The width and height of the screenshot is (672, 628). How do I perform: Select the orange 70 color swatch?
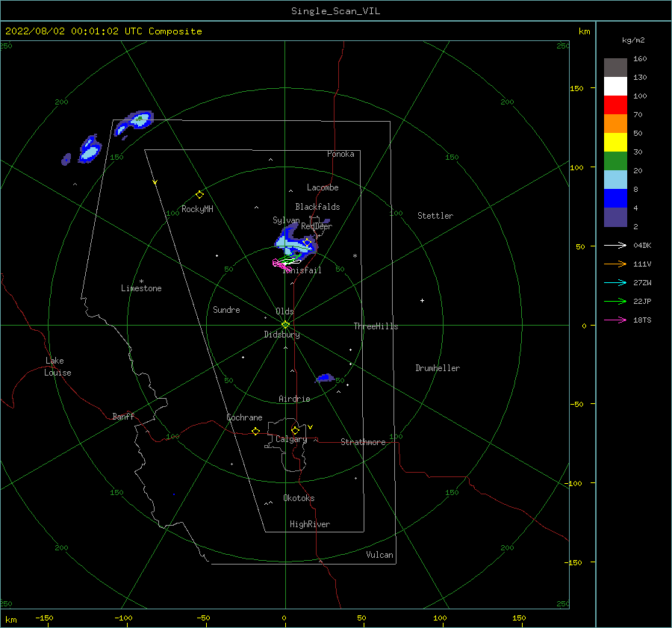pyautogui.click(x=615, y=123)
